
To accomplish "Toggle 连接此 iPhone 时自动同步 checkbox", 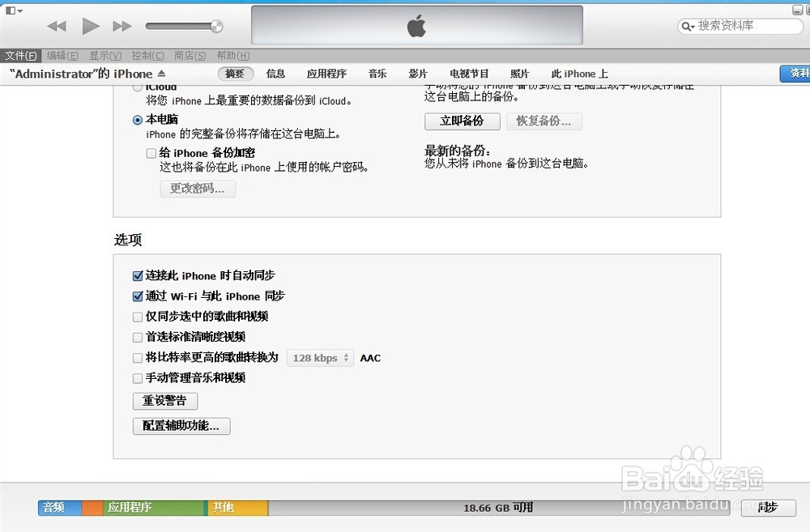I will point(138,276).
